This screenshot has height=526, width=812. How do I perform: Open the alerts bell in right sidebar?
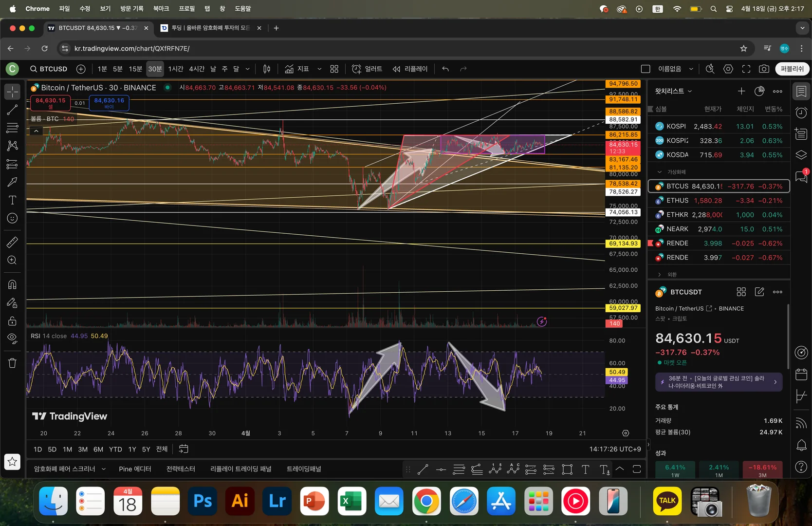pos(801,445)
